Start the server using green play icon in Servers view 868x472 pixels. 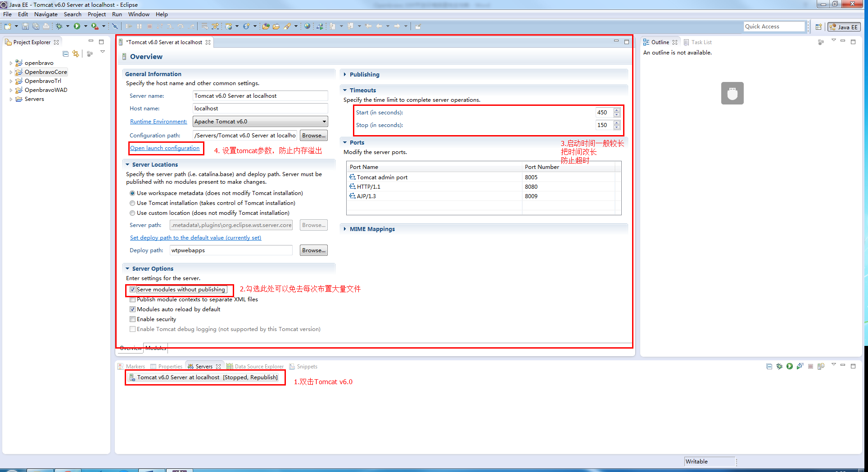790,366
